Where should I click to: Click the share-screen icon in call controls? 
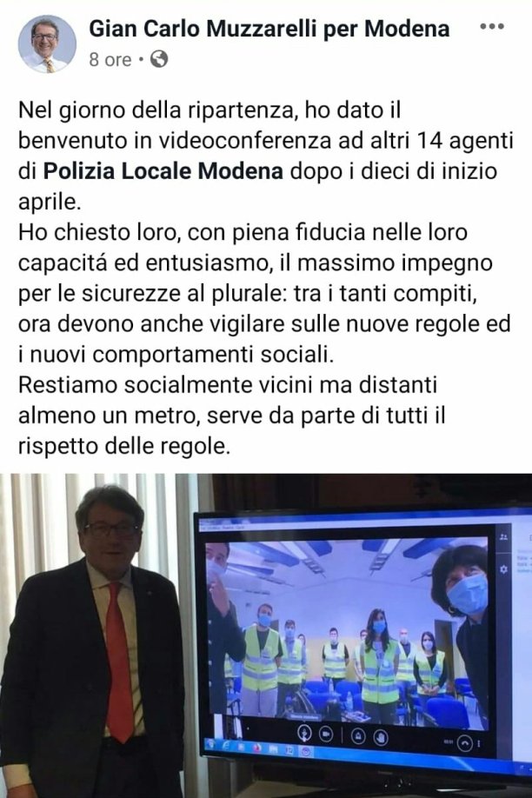point(358,736)
